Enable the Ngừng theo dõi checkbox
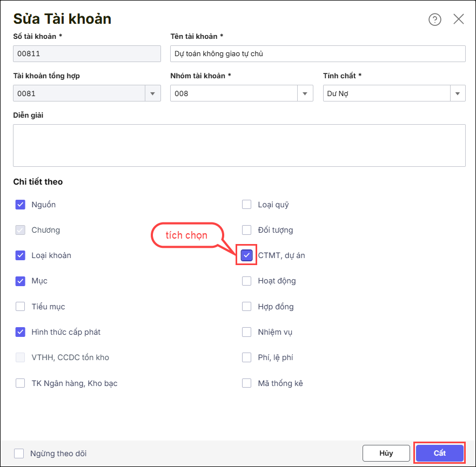476x467 pixels. click(x=19, y=454)
